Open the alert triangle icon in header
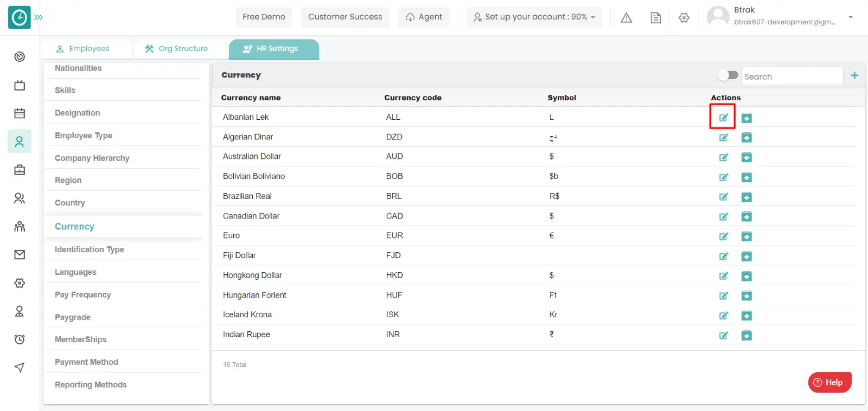868x411 pixels. coord(626,17)
